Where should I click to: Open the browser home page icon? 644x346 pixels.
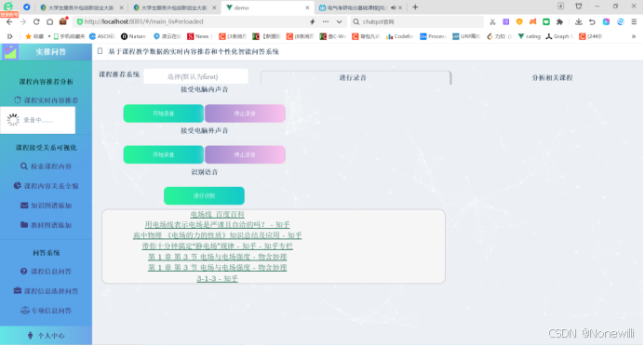tap(49, 21)
